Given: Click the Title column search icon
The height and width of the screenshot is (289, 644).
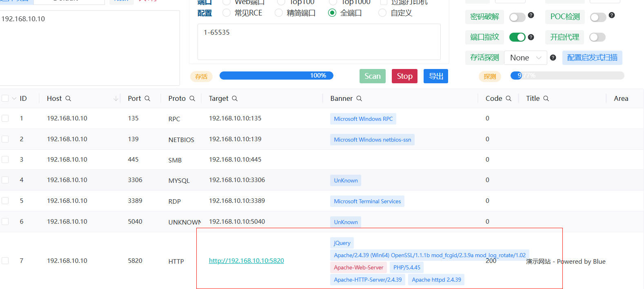Looking at the screenshot, I should tap(546, 98).
